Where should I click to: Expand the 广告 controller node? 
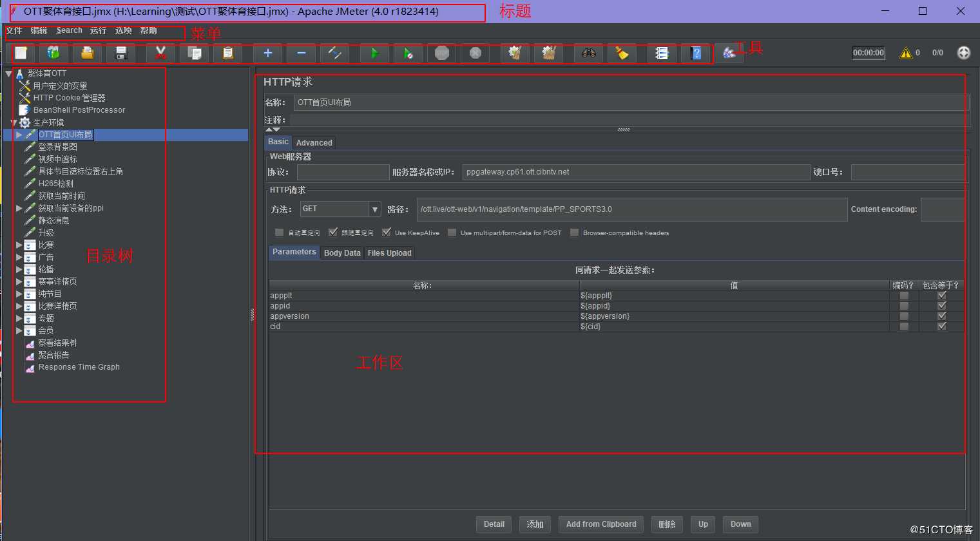[x=19, y=257]
